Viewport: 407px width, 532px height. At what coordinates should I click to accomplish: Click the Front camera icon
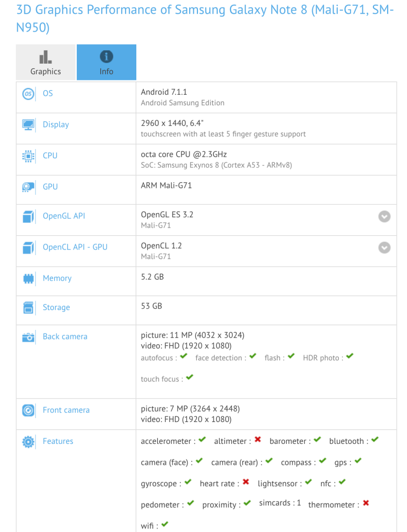point(28,410)
